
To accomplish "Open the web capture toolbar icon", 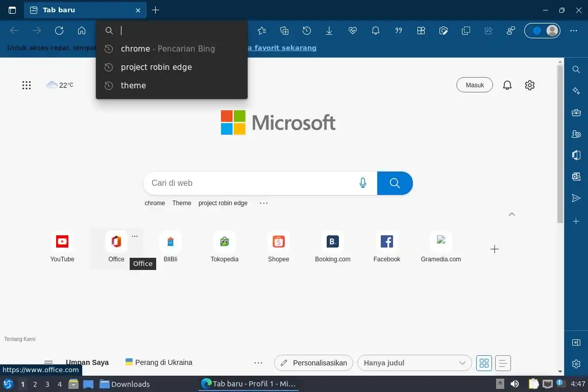I will tap(444, 31).
